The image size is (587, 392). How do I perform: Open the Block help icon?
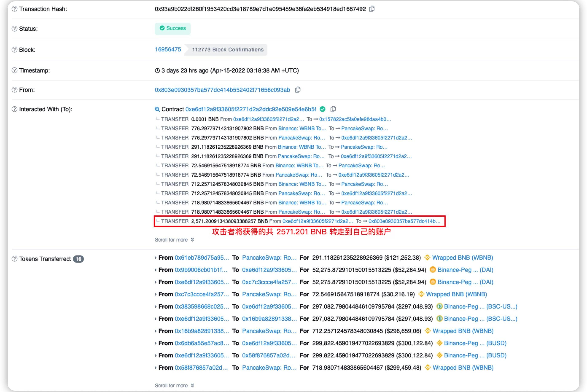point(15,50)
